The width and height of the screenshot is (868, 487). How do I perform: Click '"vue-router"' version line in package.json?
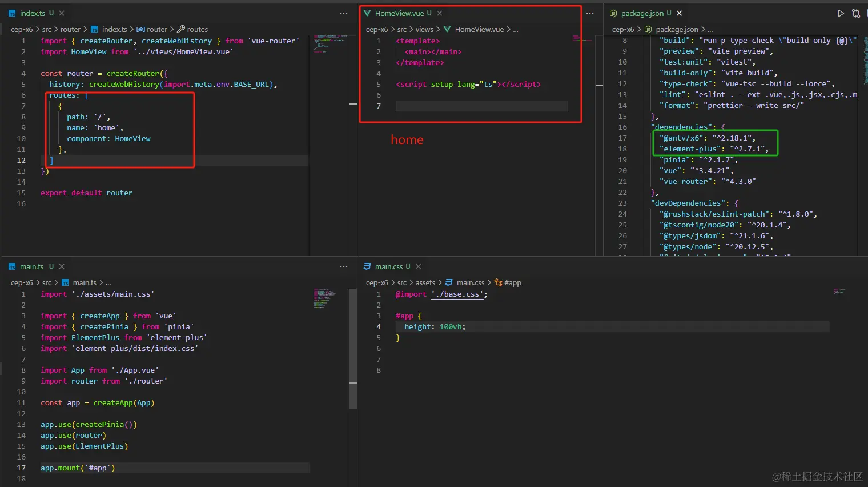[x=708, y=181]
